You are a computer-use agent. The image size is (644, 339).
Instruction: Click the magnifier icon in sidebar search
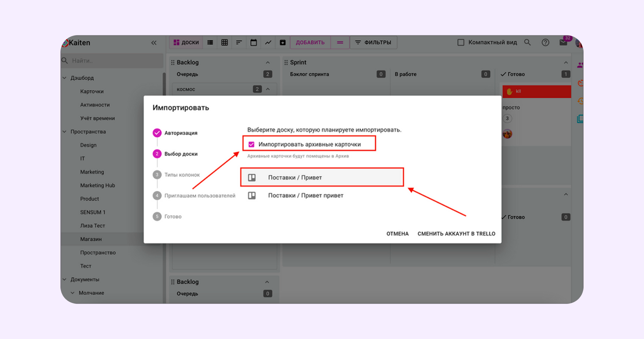pos(65,61)
